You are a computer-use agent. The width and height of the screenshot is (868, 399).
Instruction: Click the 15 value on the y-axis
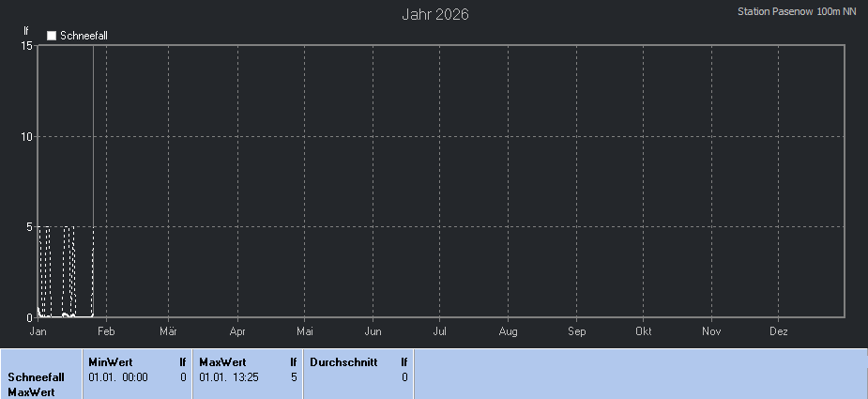(27, 45)
